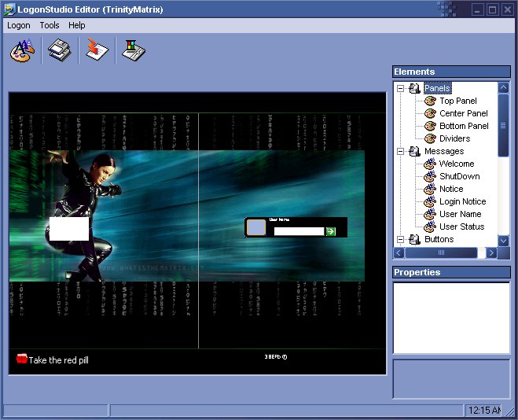This screenshot has width=518, height=420.
Task: Click the palette icon beside Dividers
Action: (x=430, y=138)
